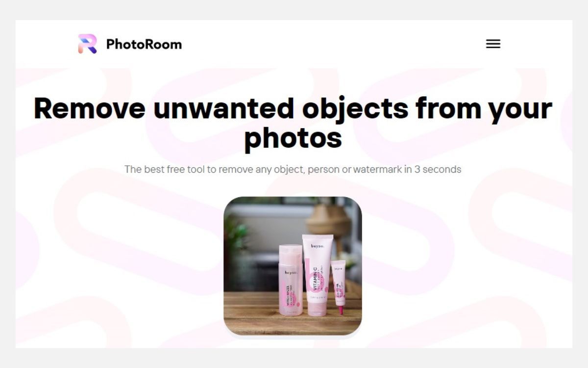
Task: Click the pink cap of small tube
Action: pyautogui.click(x=341, y=310)
